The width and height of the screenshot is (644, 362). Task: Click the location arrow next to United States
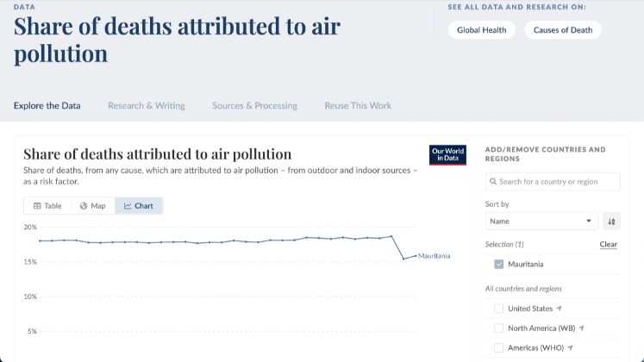560,309
